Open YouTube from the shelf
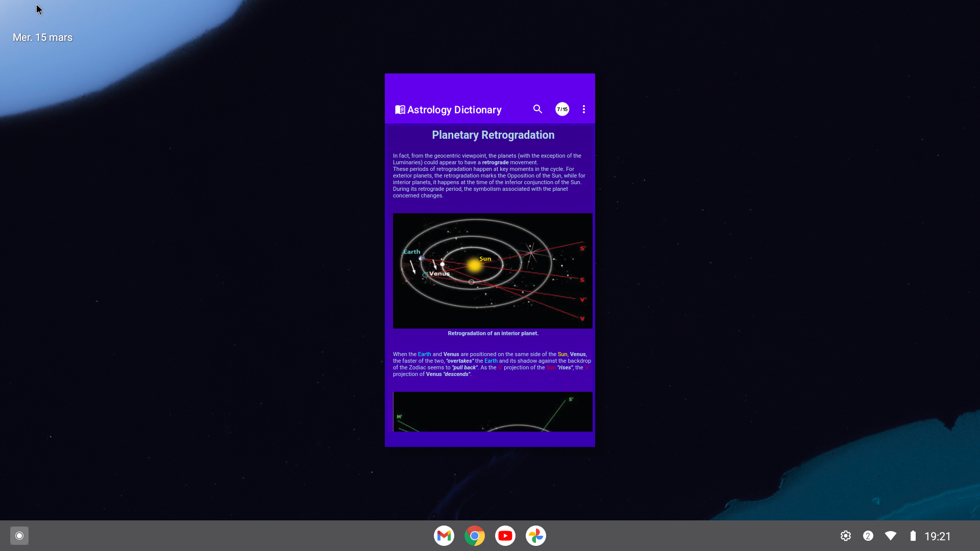This screenshot has width=980, height=551. point(505,536)
